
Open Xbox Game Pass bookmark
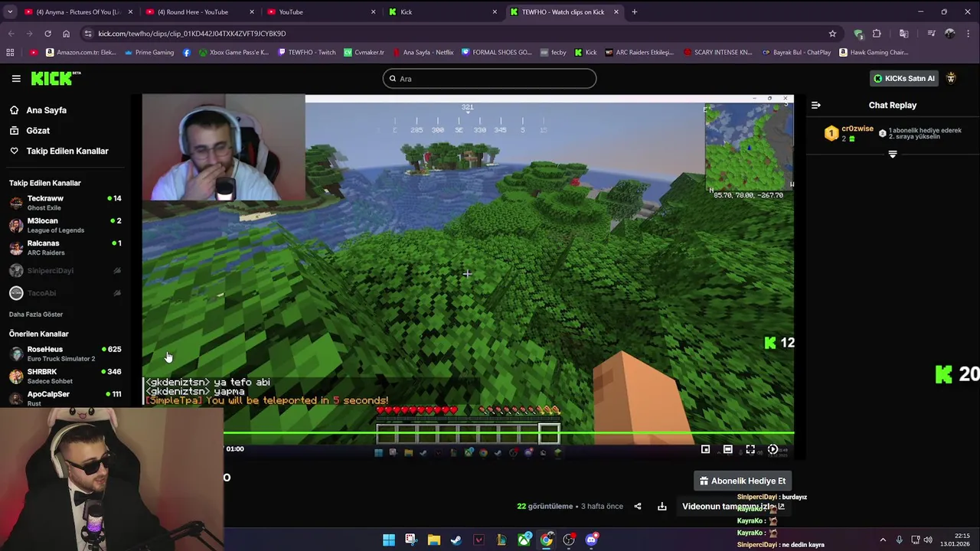234,52
